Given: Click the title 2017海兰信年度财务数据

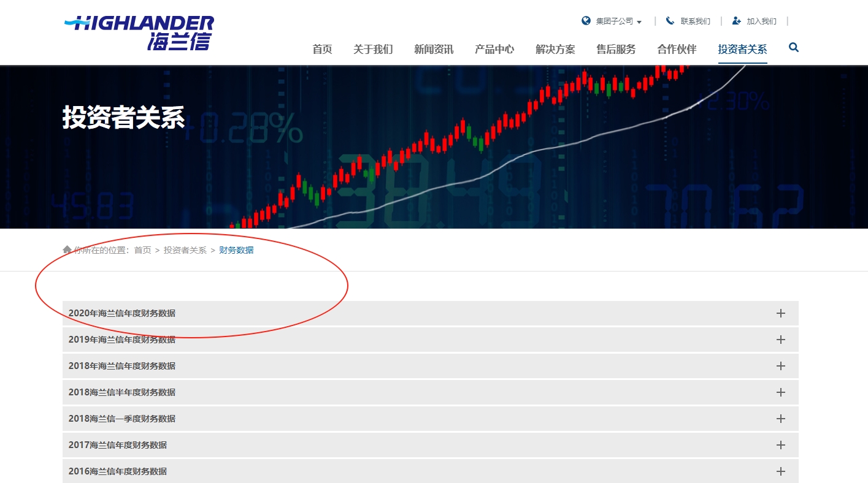Looking at the screenshot, I should pos(118,445).
